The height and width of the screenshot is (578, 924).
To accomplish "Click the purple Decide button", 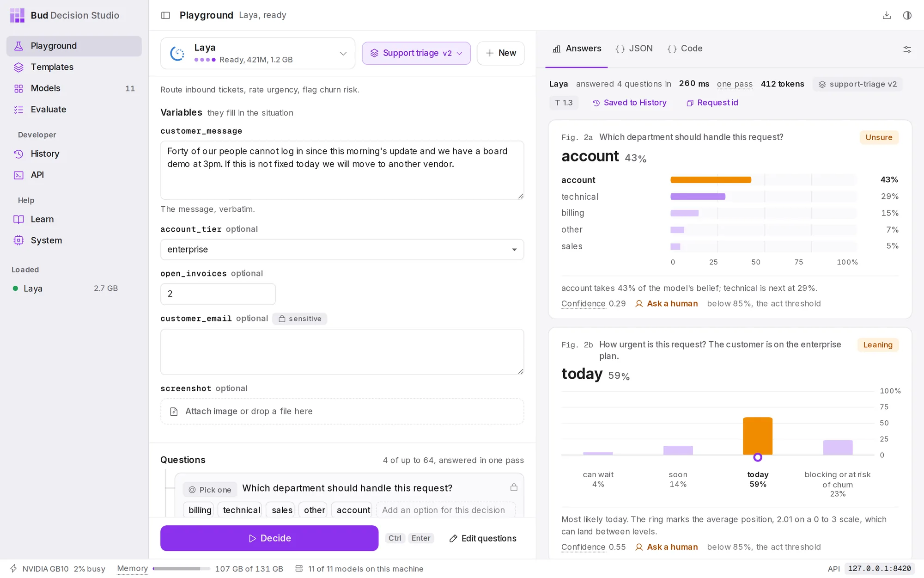I will click(269, 538).
